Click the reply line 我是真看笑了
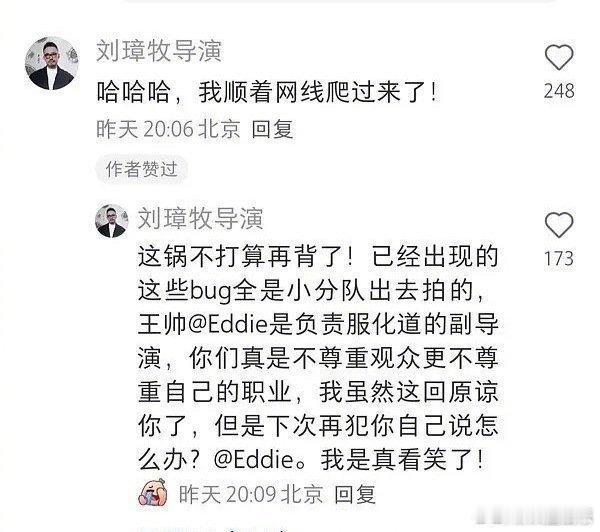Viewport: 600px width, 532px height. [x=402, y=459]
